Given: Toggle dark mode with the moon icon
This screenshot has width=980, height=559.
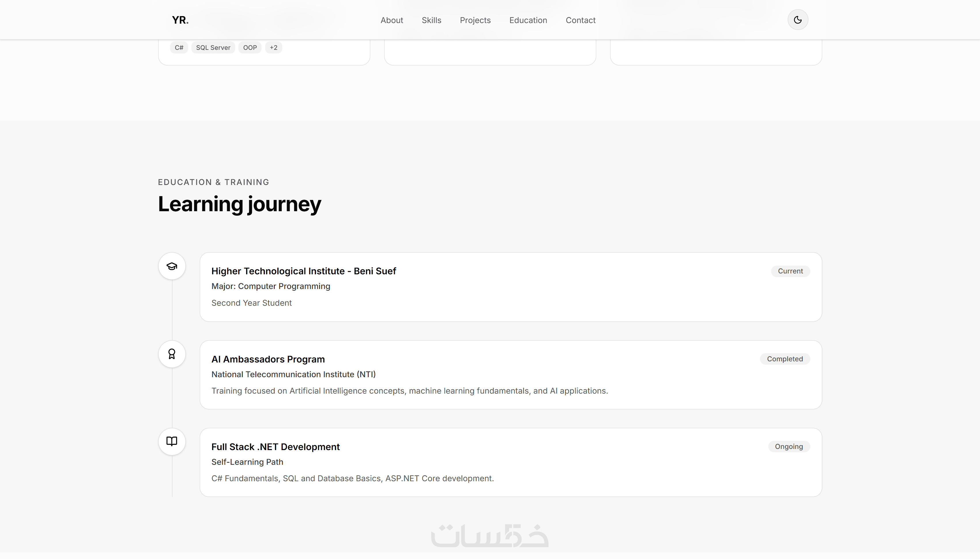Looking at the screenshot, I should coord(798,20).
